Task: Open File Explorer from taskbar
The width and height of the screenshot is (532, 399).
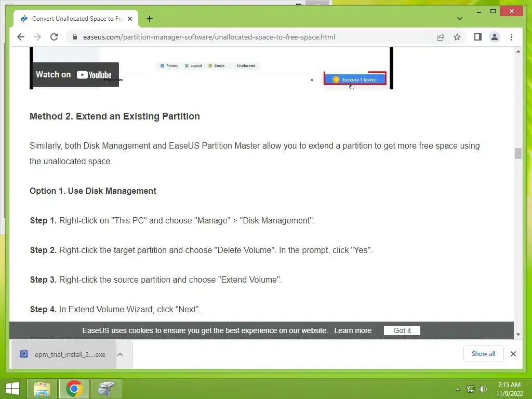Action: point(42,389)
